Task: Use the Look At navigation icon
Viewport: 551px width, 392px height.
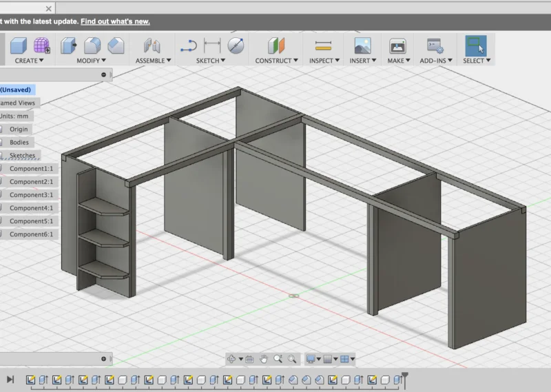Action: point(249,359)
